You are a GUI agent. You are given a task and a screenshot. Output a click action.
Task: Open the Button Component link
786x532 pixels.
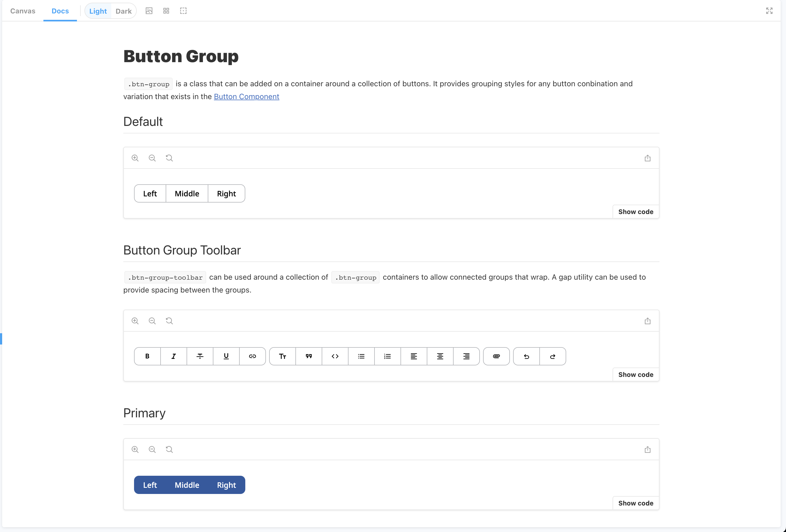click(246, 97)
